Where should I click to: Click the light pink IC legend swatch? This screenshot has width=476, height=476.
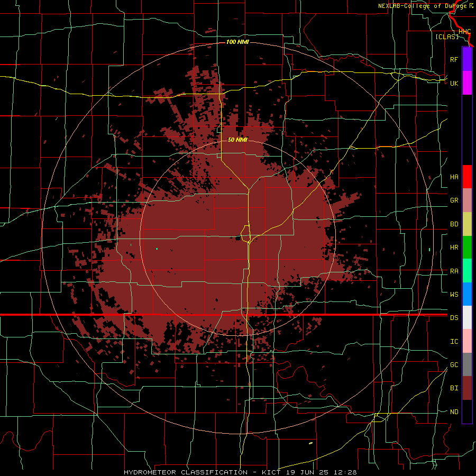[x=467, y=341]
